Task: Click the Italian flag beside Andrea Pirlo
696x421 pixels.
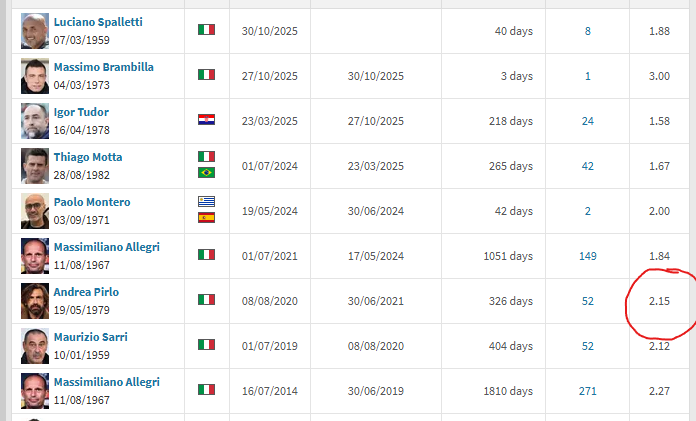Action: pos(206,300)
